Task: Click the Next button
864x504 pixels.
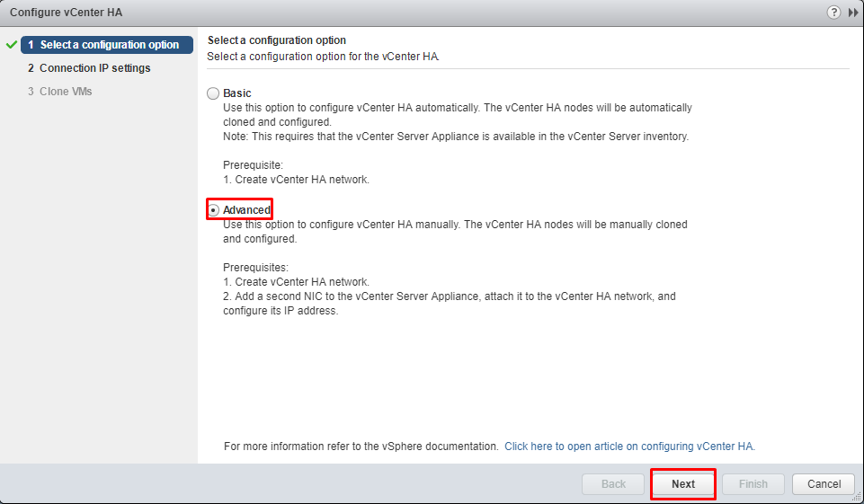Action: tap(683, 483)
